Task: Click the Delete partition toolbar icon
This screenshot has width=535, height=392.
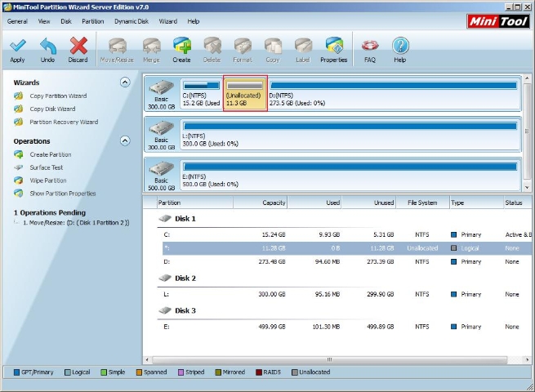Action: tap(212, 50)
